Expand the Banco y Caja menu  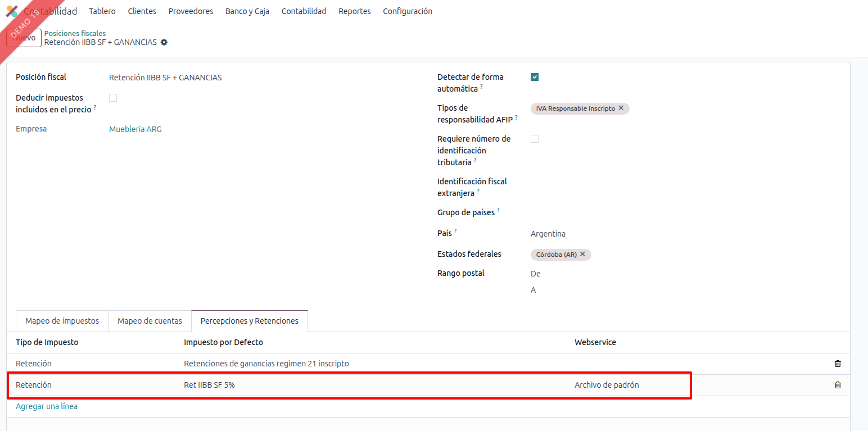click(x=247, y=11)
